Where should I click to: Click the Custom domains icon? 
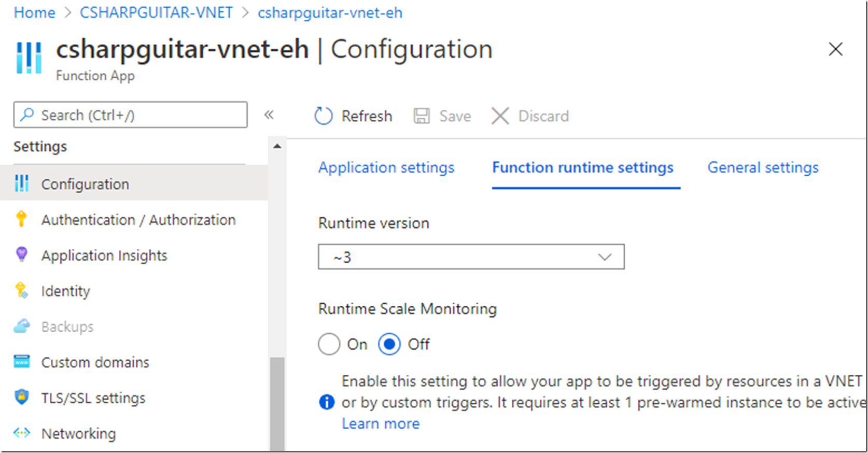pos(22,361)
